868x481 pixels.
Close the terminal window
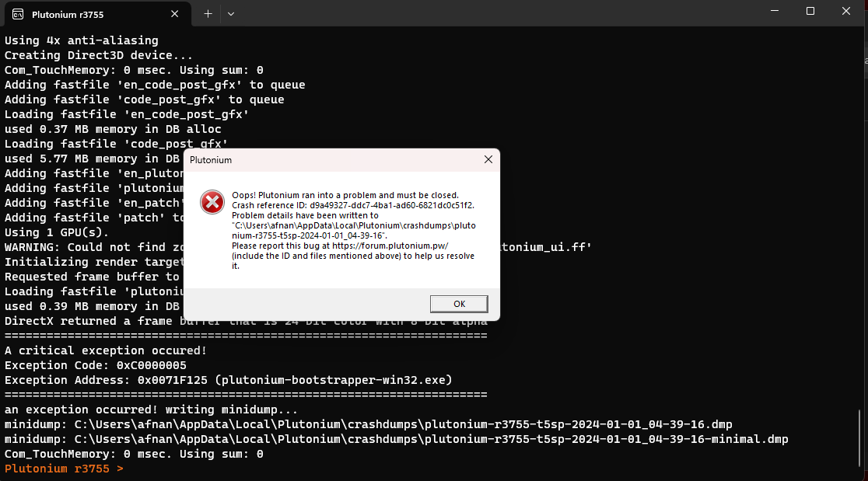coord(846,11)
